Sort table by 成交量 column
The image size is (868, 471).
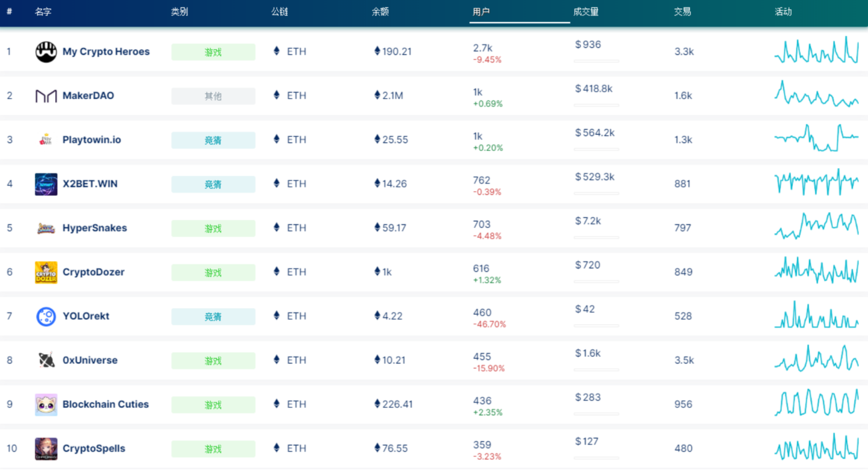[586, 12]
